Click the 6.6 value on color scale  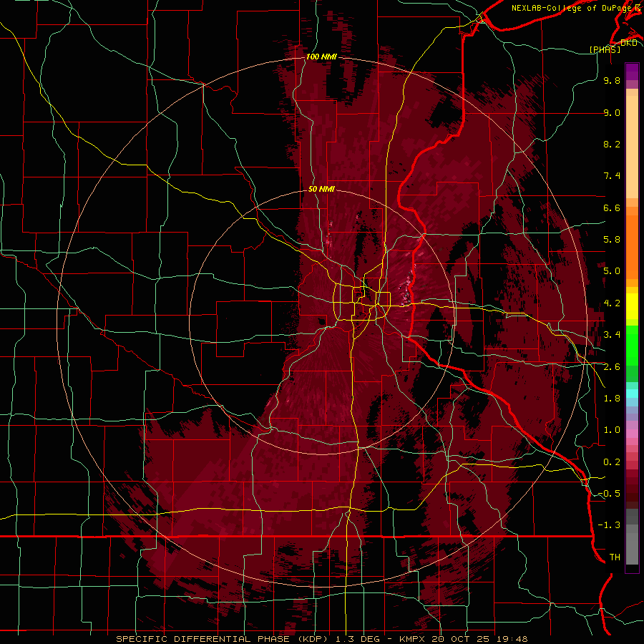612,208
